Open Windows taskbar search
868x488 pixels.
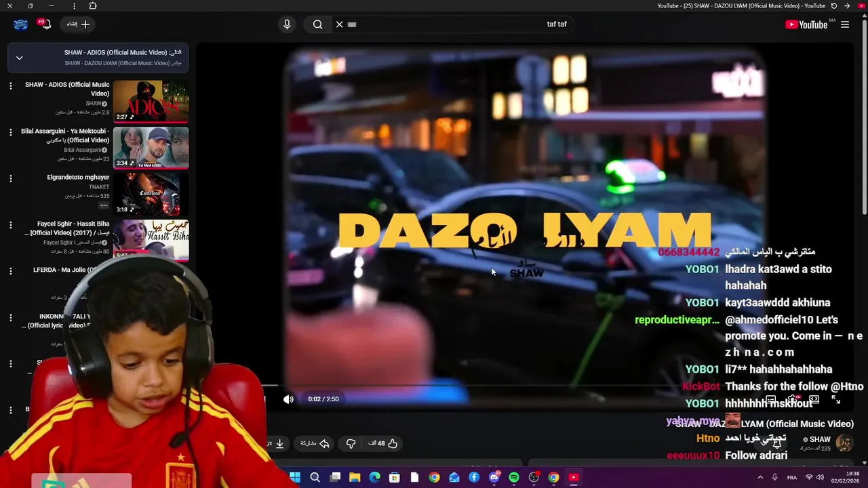point(315,478)
